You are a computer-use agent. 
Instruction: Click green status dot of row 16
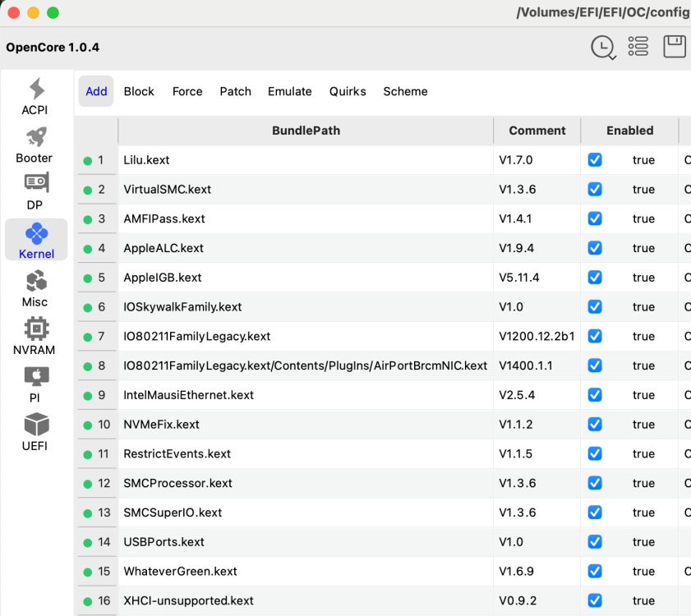click(88, 601)
